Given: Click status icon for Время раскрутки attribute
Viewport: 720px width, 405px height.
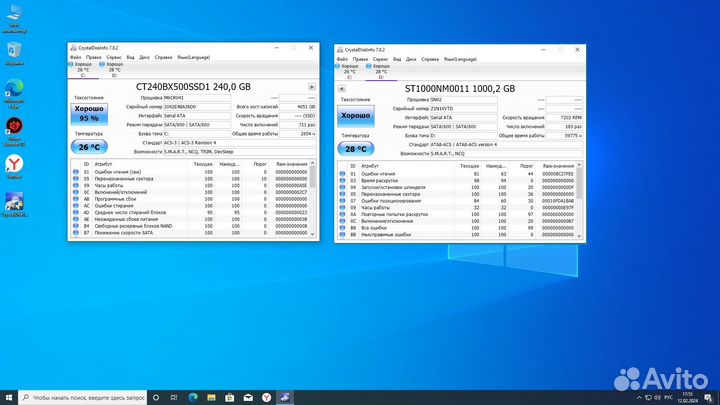Looking at the screenshot, I should point(342,181).
